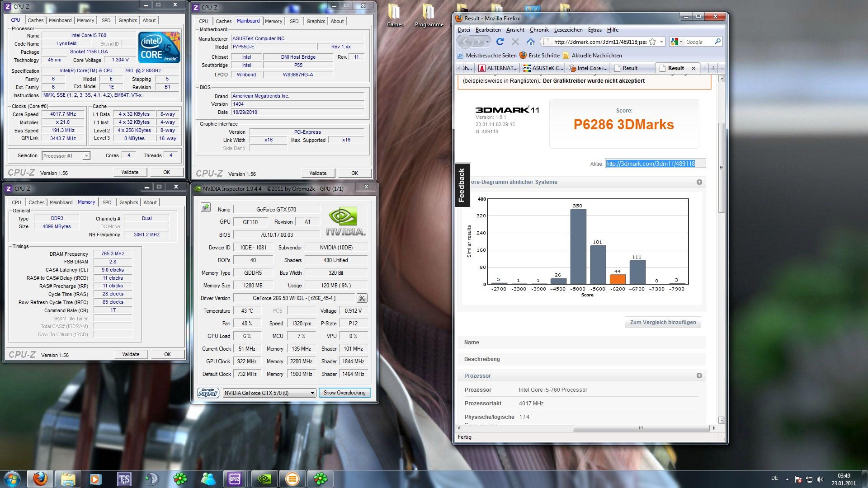Click the NVIDIA logo in Inspector
868x488 pixels.
click(x=345, y=221)
